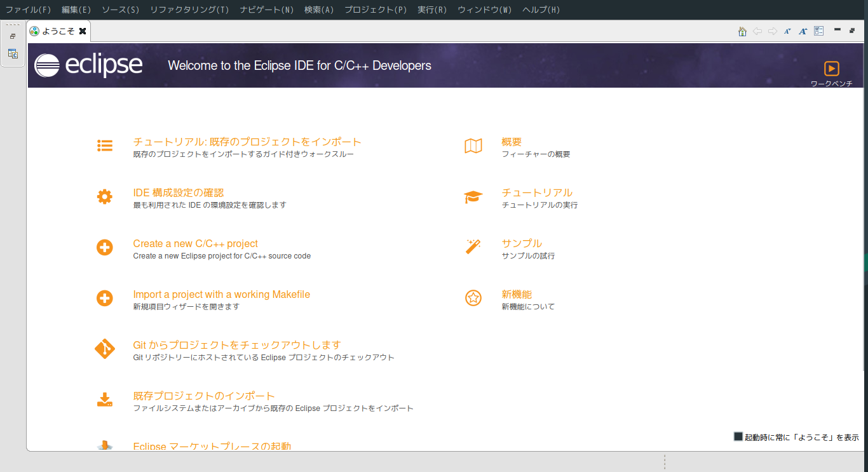Screen dimensions: 868x472
Task: Open the Workbench play icon
Action: pos(832,69)
